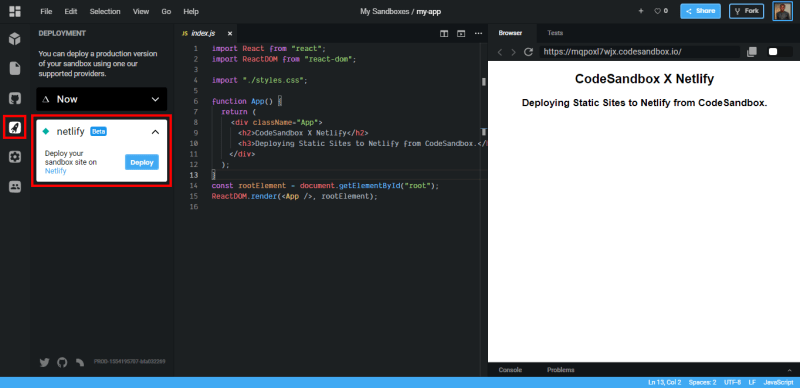Click the UTF-8 encoding status entry

point(732,382)
